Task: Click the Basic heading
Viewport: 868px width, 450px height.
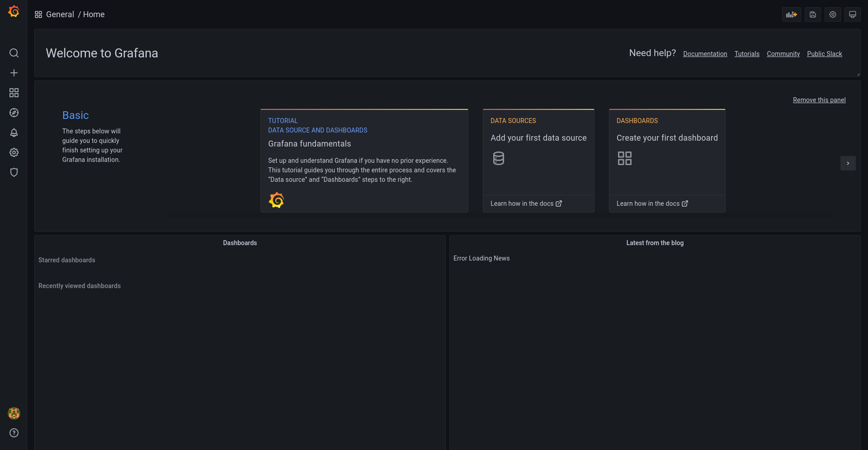Action: click(75, 115)
